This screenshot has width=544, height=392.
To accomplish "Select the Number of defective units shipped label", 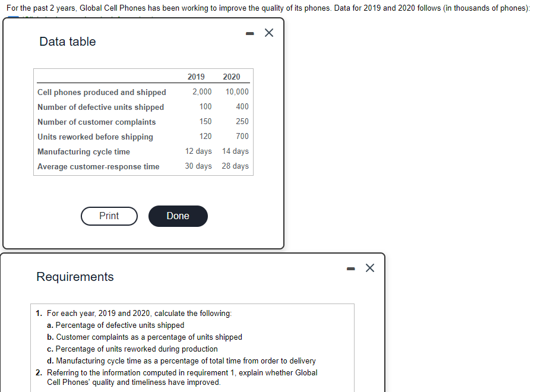I will (x=100, y=106).
